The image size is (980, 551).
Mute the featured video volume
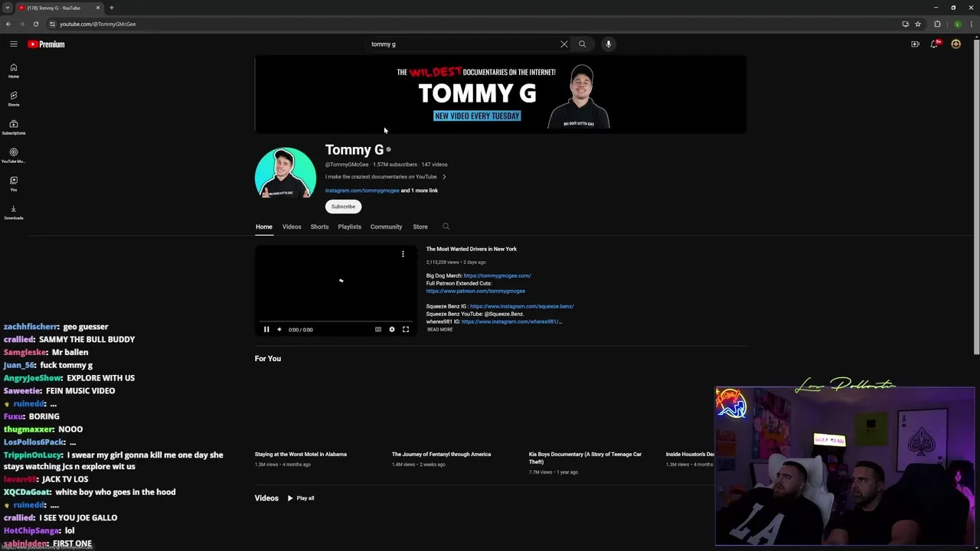point(279,330)
